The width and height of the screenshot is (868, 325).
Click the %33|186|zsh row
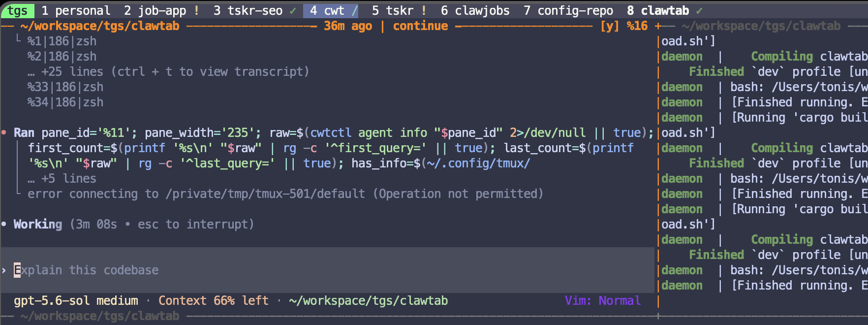pos(65,87)
